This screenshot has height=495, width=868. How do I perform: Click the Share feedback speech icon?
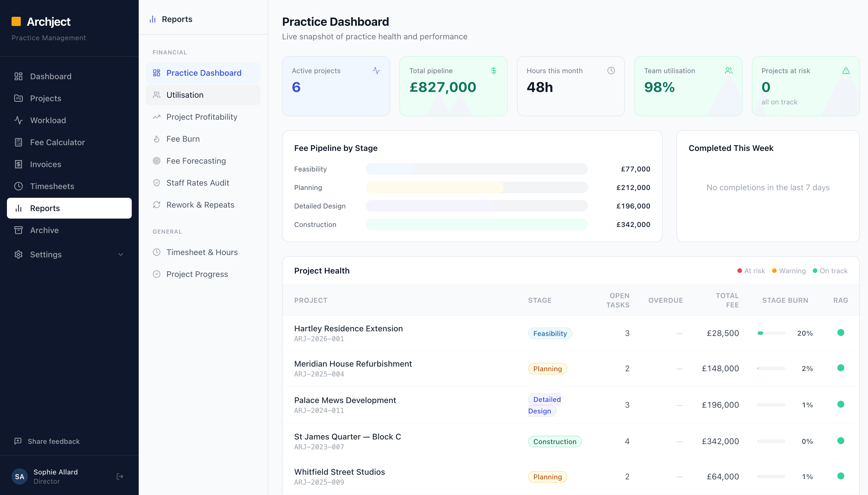point(18,441)
